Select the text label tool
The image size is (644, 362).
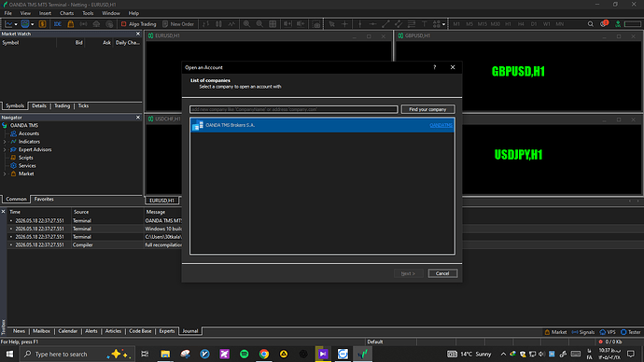[x=425, y=24]
